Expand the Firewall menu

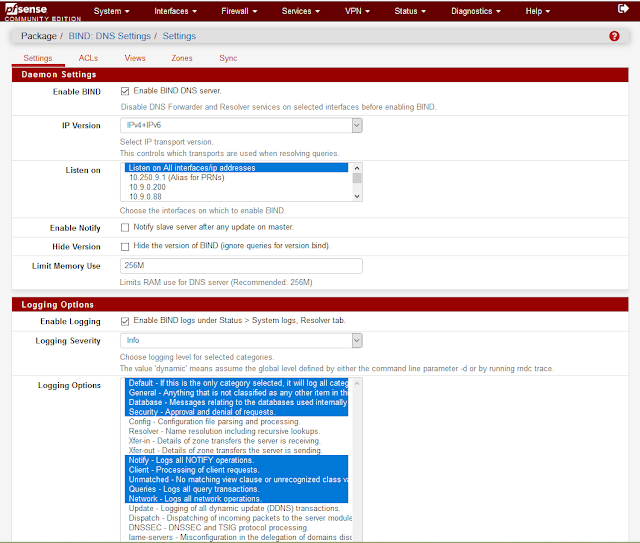[238, 11]
